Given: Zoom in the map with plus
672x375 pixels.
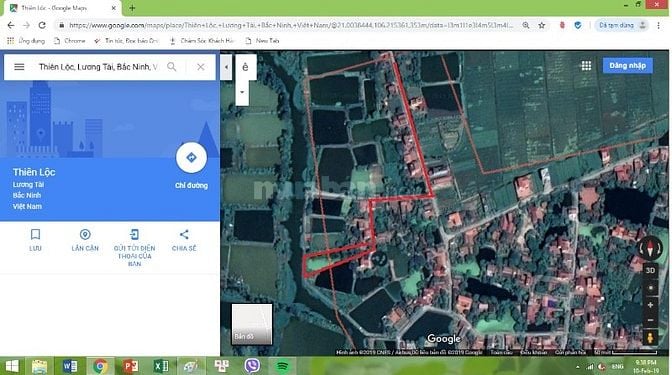Looking at the screenshot, I should point(650,305).
